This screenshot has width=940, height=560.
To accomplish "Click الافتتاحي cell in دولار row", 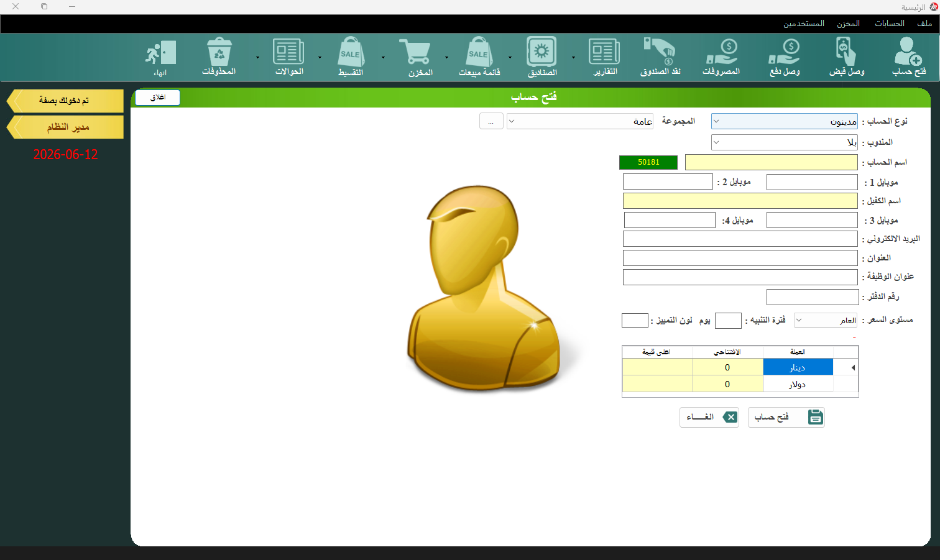I will pos(727,384).
